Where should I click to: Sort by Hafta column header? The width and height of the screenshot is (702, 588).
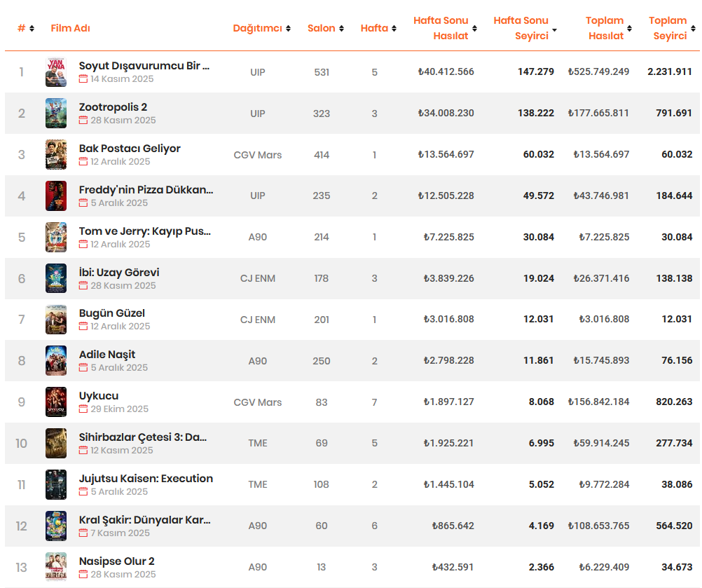tap(375, 28)
